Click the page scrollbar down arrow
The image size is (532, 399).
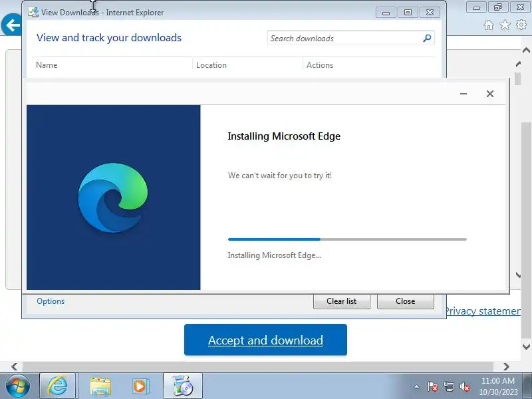[526, 346]
